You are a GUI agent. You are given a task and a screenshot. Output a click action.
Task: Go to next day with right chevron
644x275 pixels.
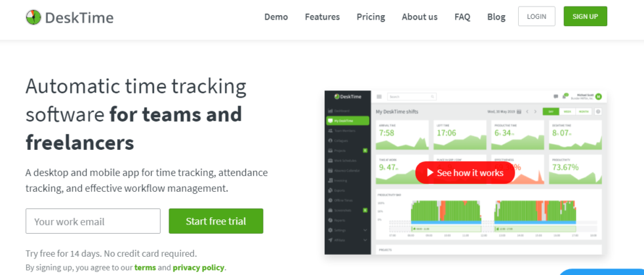pos(535,111)
